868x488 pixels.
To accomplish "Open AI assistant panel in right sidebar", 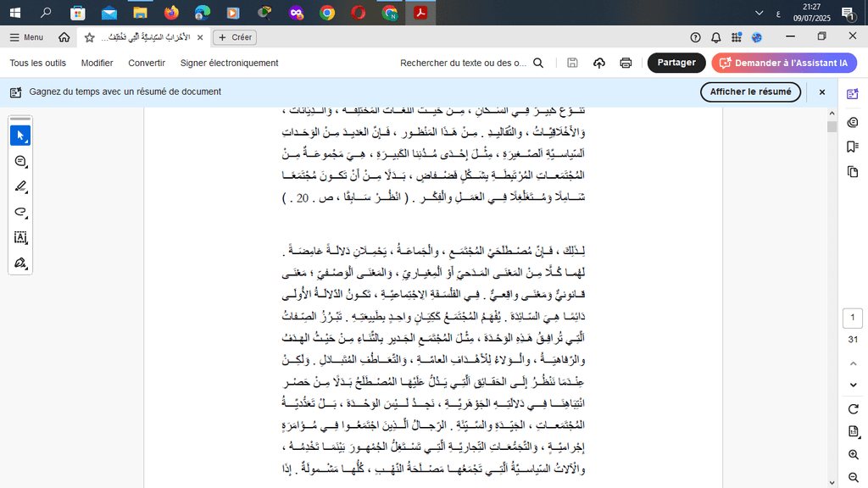I will point(853,94).
